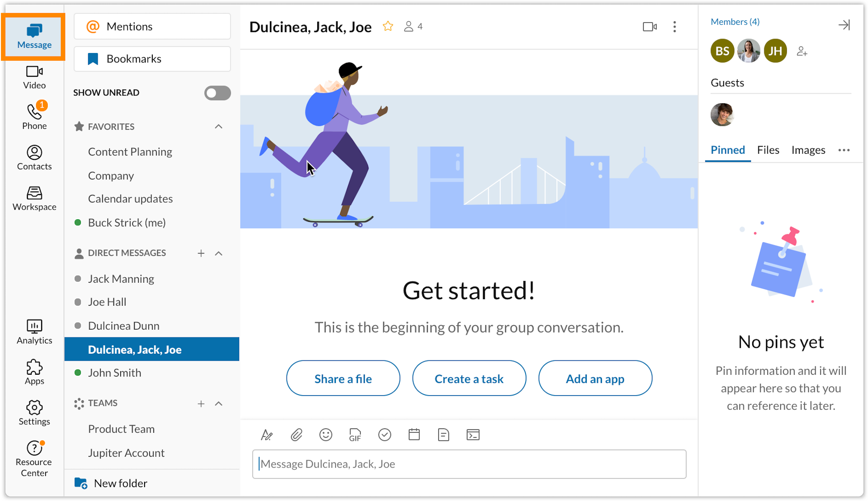Toggle the Show Unread switch
The image size is (868, 501).
(217, 92)
